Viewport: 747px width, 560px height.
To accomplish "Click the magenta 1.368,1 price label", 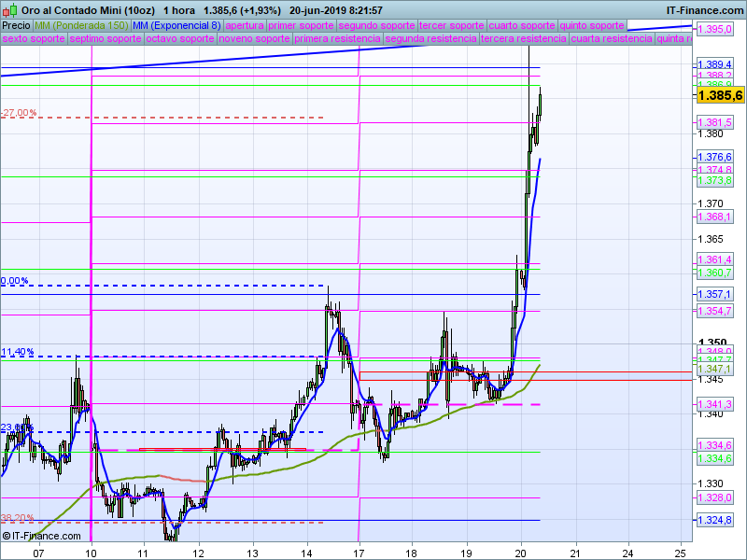I will (714, 217).
